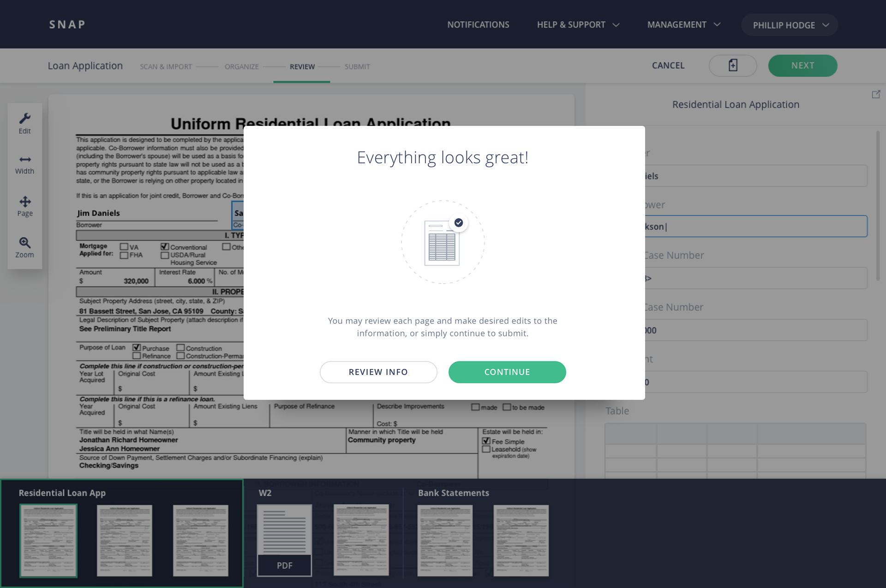Expand the Help & Support dropdown
Screen dimensions: 886x588
pyautogui.click(x=578, y=24)
